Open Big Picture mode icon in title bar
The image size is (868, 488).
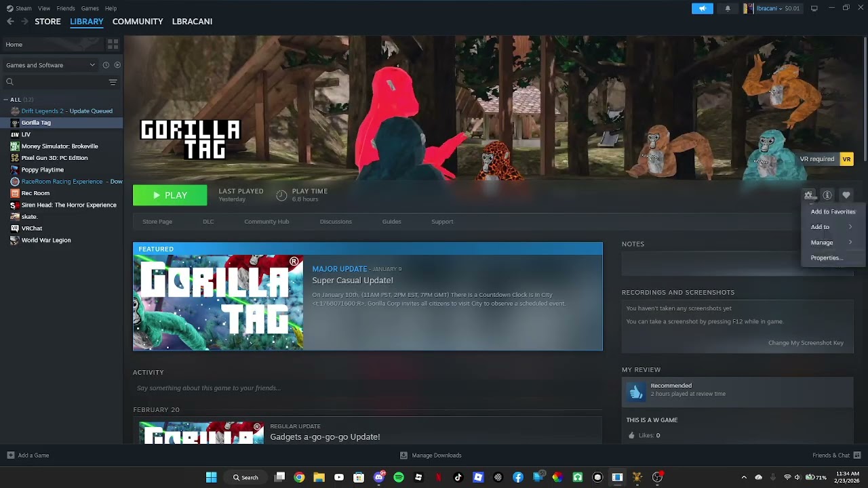point(814,8)
